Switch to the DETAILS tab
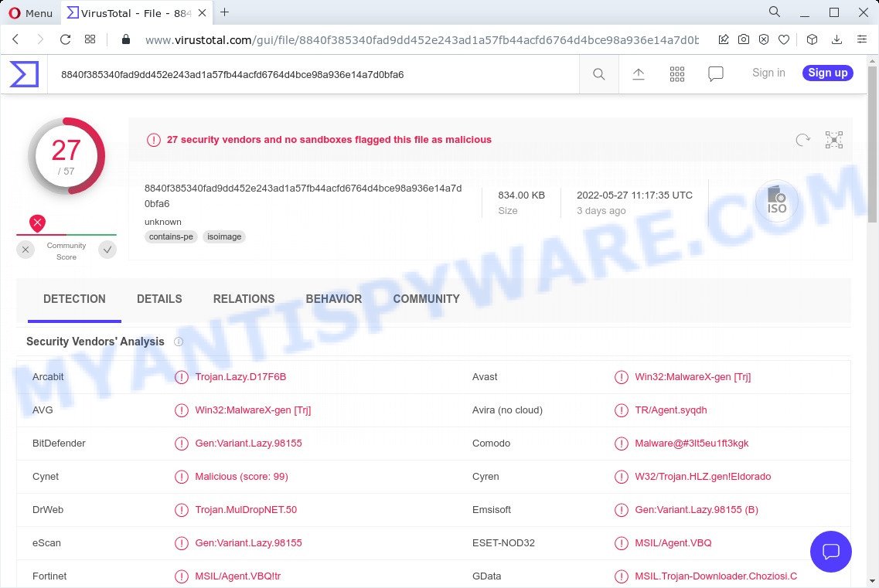 coord(159,299)
